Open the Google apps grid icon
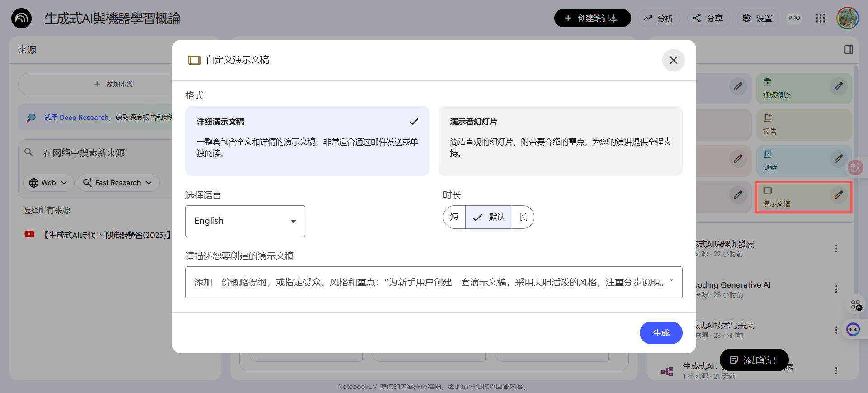The image size is (868, 393). [820, 18]
